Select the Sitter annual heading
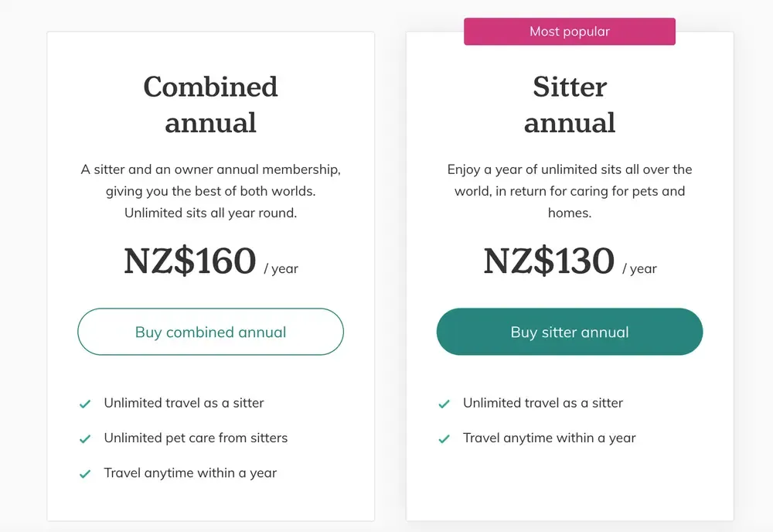 (x=570, y=104)
